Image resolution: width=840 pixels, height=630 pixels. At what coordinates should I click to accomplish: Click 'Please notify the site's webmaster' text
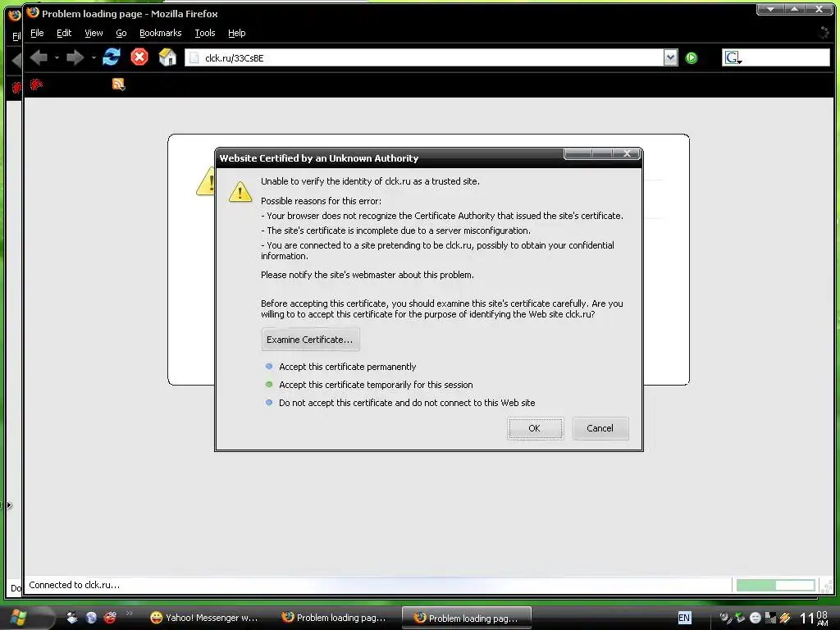[x=367, y=275]
